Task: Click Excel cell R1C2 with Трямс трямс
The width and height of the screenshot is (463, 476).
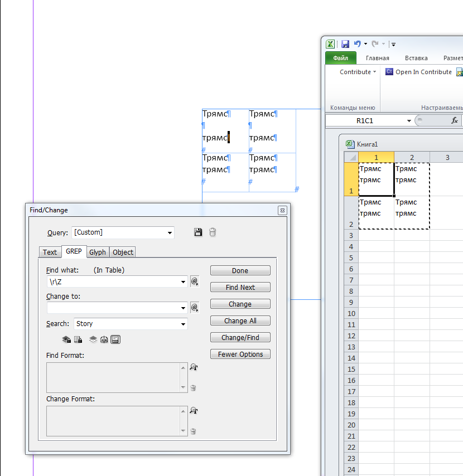Action: coord(412,179)
